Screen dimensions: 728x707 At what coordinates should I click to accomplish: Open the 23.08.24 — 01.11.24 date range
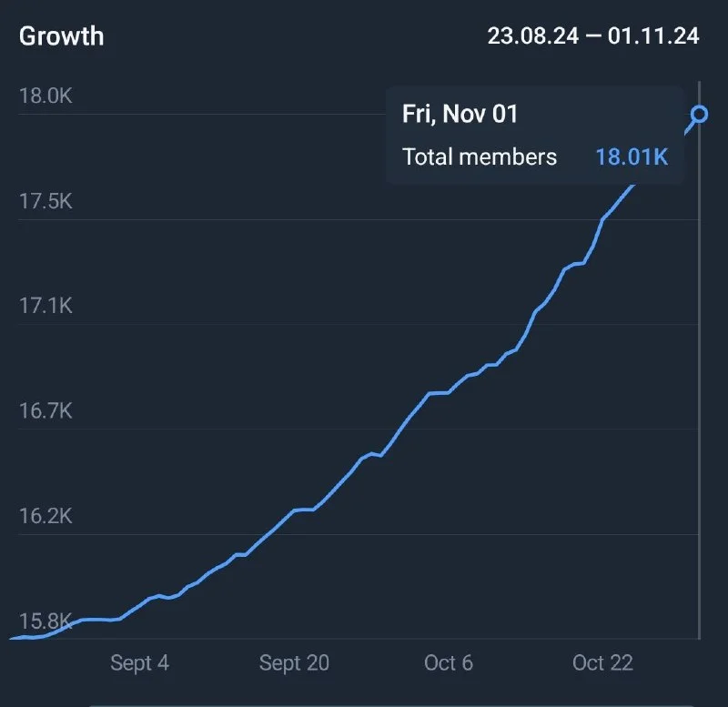coord(592,36)
